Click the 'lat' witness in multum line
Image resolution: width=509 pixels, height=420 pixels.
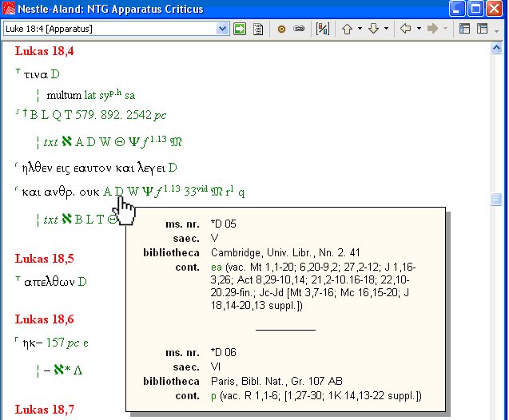tap(90, 95)
